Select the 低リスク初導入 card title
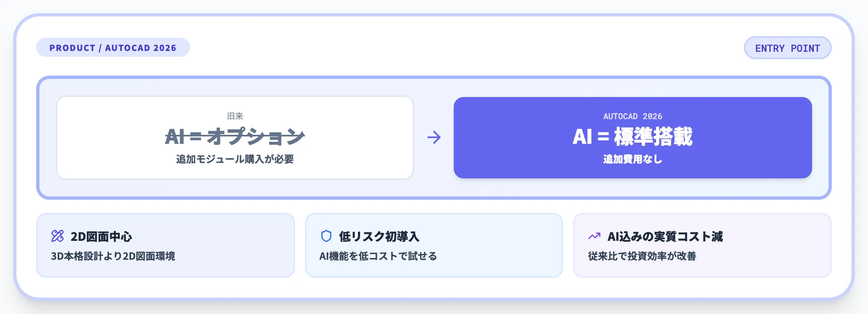Viewport: 868px width, 314px height. (x=379, y=237)
